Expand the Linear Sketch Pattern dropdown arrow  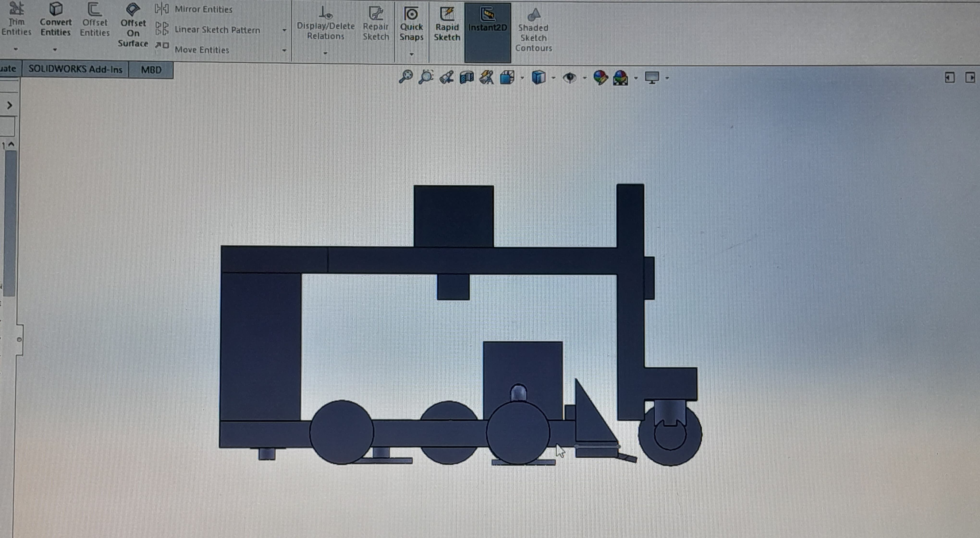(284, 30)
